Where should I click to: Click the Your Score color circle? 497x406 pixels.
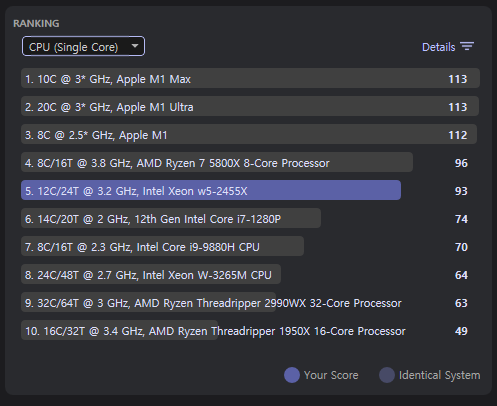[x=292, y=375]
